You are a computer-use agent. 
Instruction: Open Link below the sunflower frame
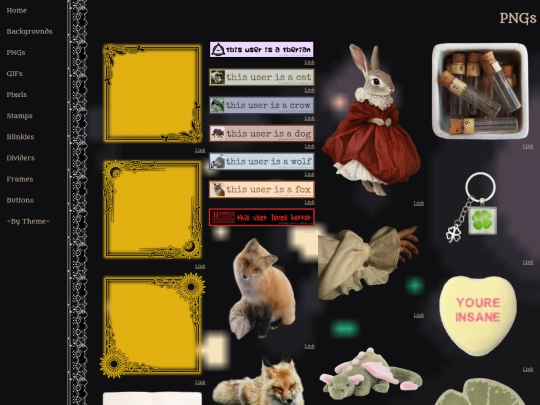[x=200, y=382]
